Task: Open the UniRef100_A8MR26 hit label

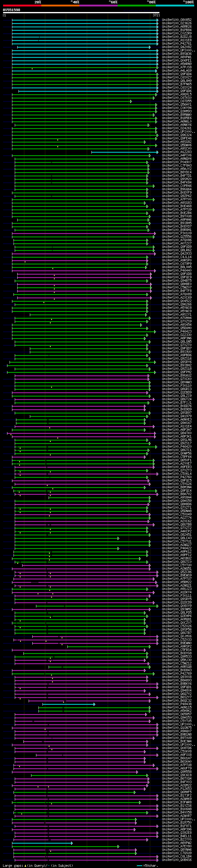Action: [x=176, y=26]
